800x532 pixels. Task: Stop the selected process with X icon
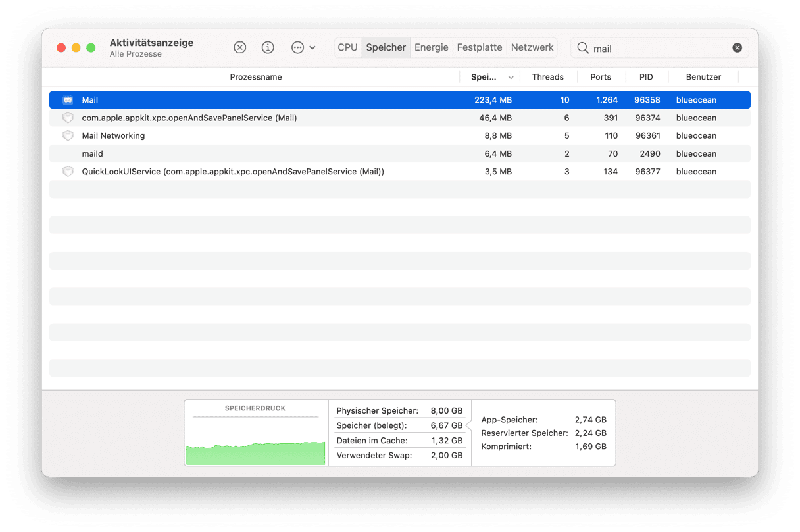tap(240, 47)
